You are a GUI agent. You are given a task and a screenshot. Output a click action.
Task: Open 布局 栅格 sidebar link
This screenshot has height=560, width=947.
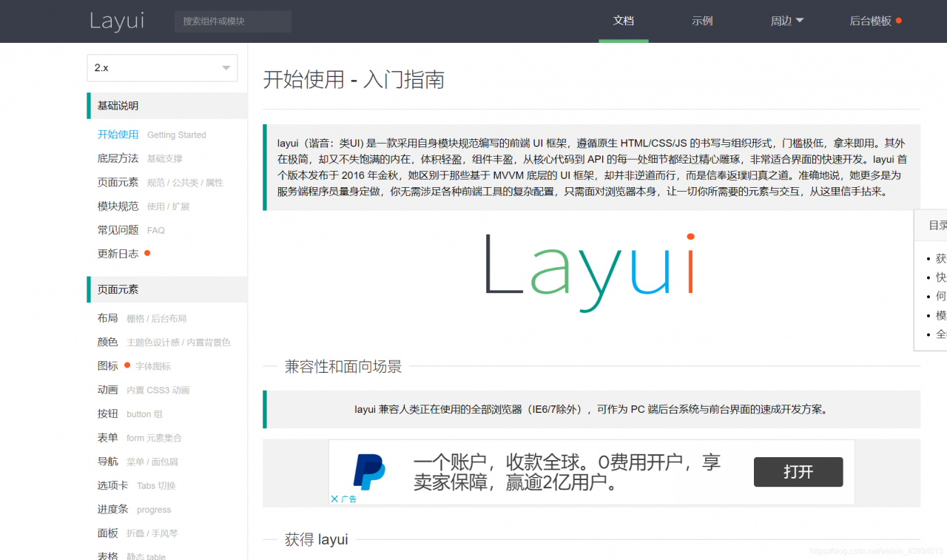tap(141, 318)
